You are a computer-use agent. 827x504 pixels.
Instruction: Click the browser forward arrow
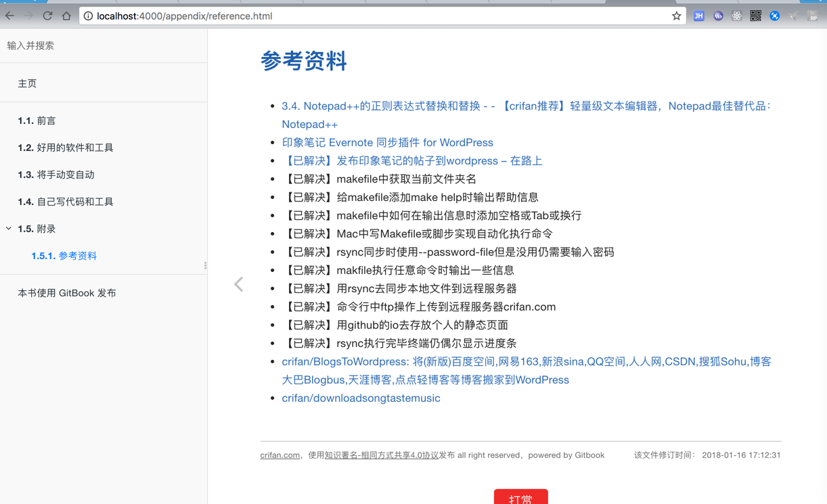coord(28,16)
